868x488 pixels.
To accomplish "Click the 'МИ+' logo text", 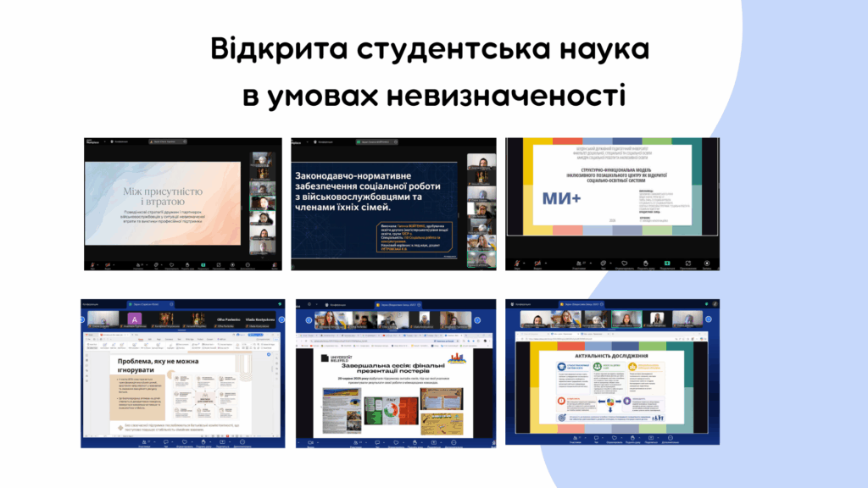I will click(x=561, y=198).
